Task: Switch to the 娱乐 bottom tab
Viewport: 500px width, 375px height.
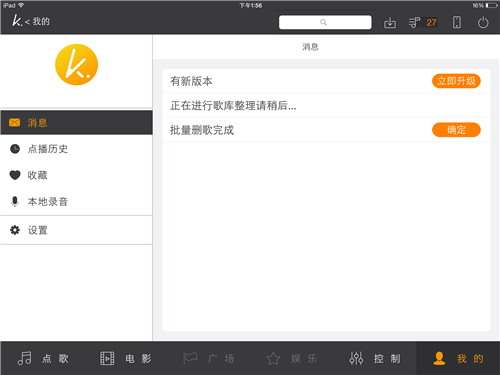Action: coord(292,358)
